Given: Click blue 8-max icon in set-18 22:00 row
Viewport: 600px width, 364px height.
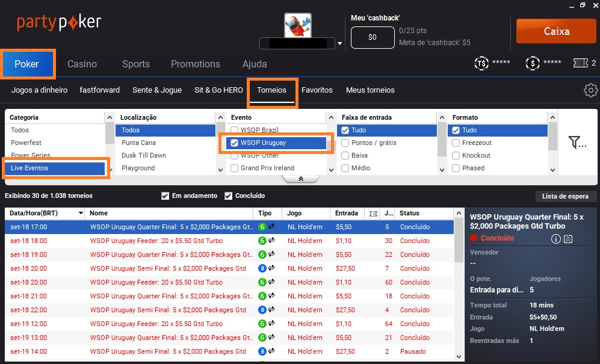Looking at the screenshot, I should (x=262, y=310).
